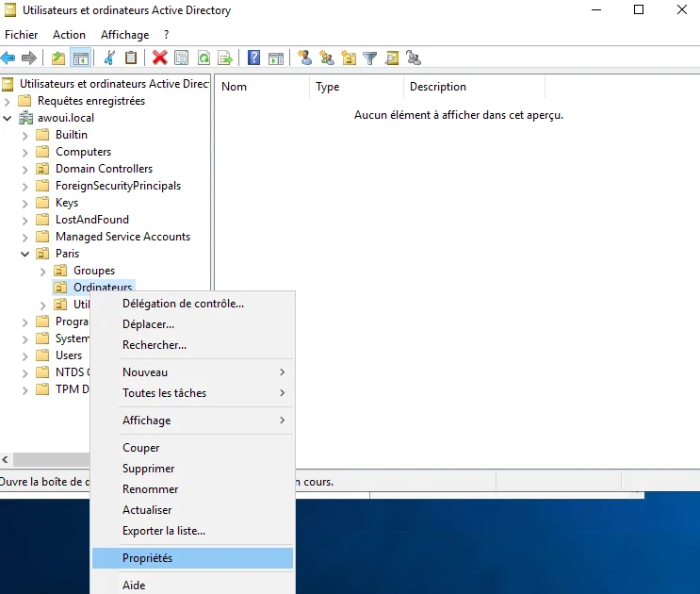Screen dimensions: 700x594
Task: Click the awoui.local domain icon
Action: pos(25,118)
